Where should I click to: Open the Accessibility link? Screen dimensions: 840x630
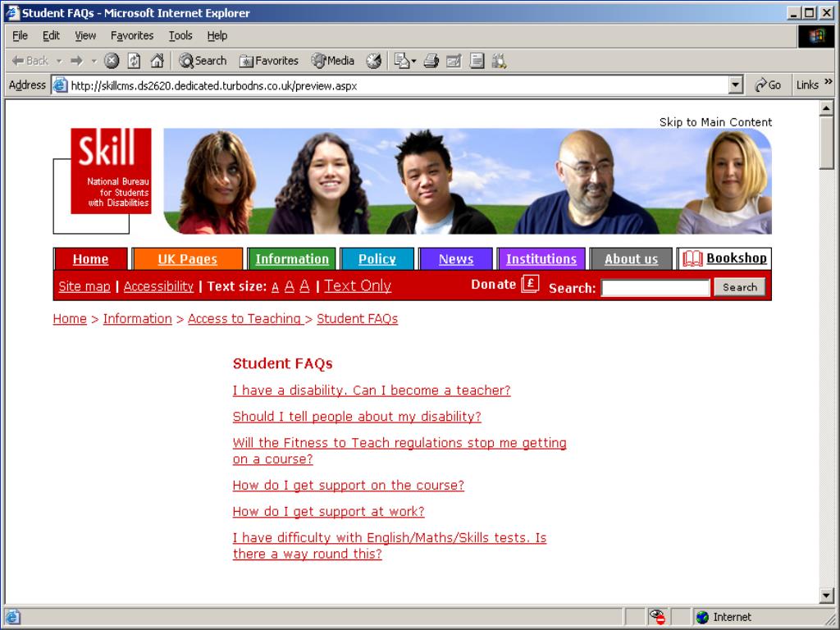pos(158,286)
